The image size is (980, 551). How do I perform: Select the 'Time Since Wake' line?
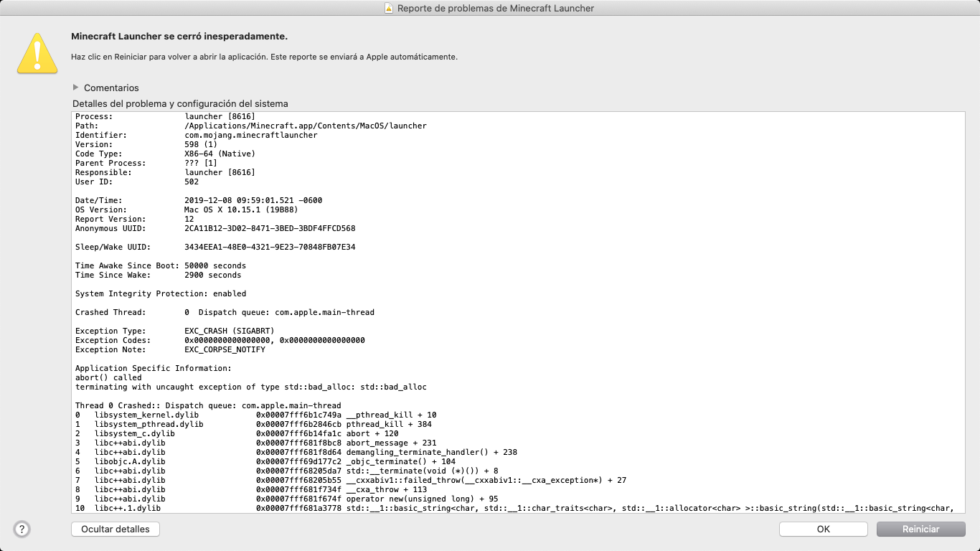pos(159,275)
